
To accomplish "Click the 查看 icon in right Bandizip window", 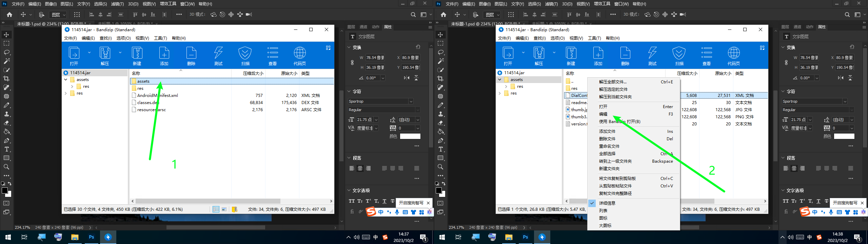I will pyautogui.click(x=707, y=55).
